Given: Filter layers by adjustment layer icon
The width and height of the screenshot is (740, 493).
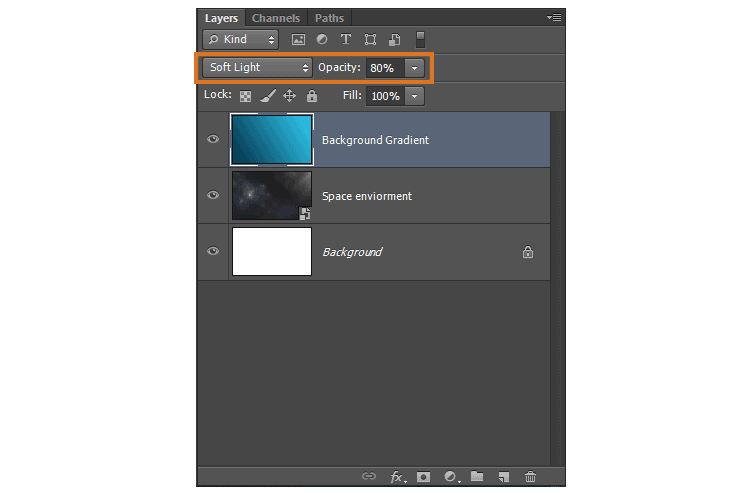Looking at the screenshot, I should pos(322,39).
